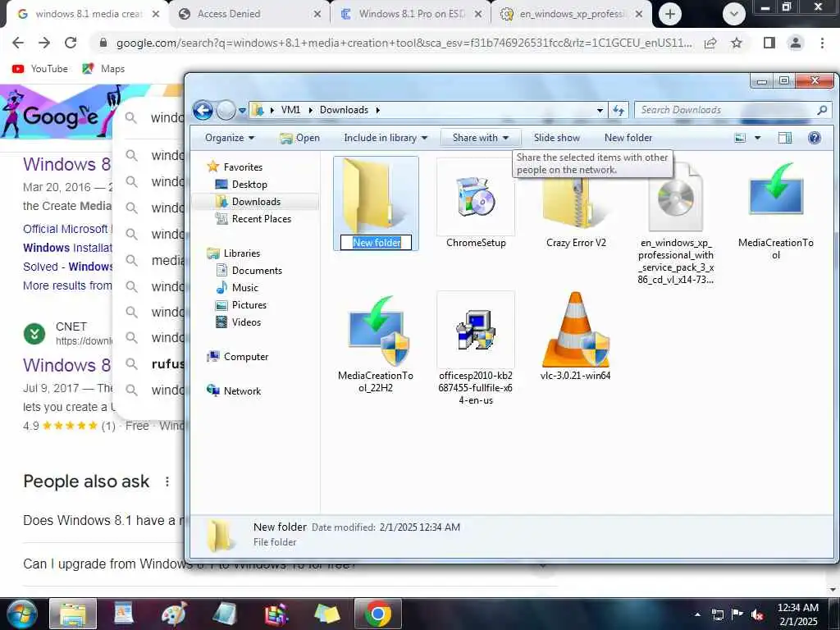Click the Explorer forward navigation arrow

tap(226, 111)
